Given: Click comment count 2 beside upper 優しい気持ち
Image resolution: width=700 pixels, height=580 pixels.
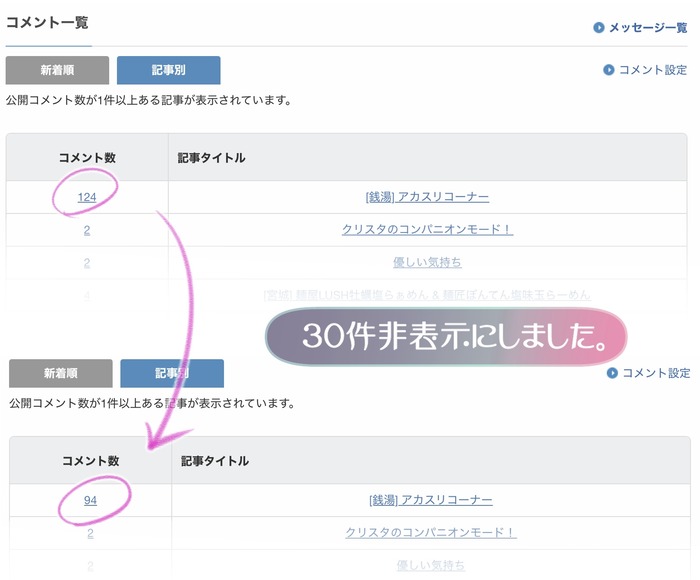Looking at the screenshot, I should pyautogui.click(x=87, y=263).
